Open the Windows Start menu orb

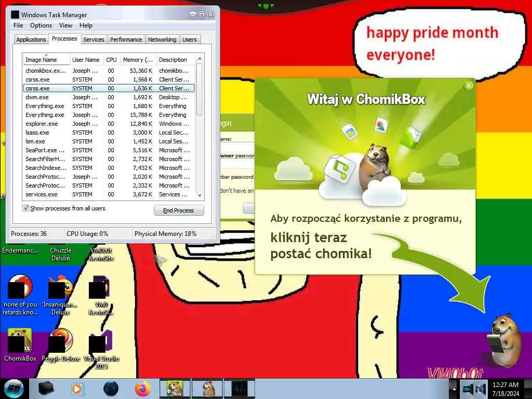click(14, 389)
